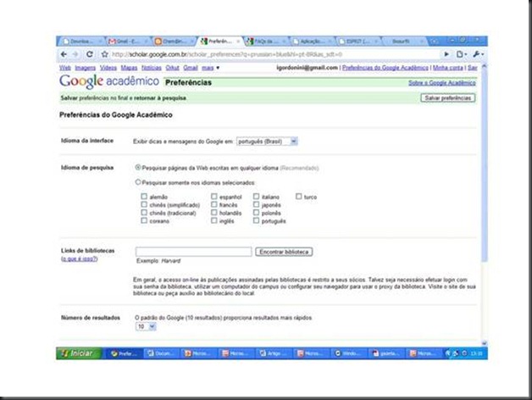Open Sobre o Google Acadêmico link
This screenshot has width=532, height=400.
coord(441,83)
